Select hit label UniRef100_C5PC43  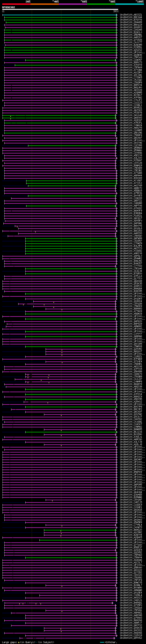click(x=131, y=58)
